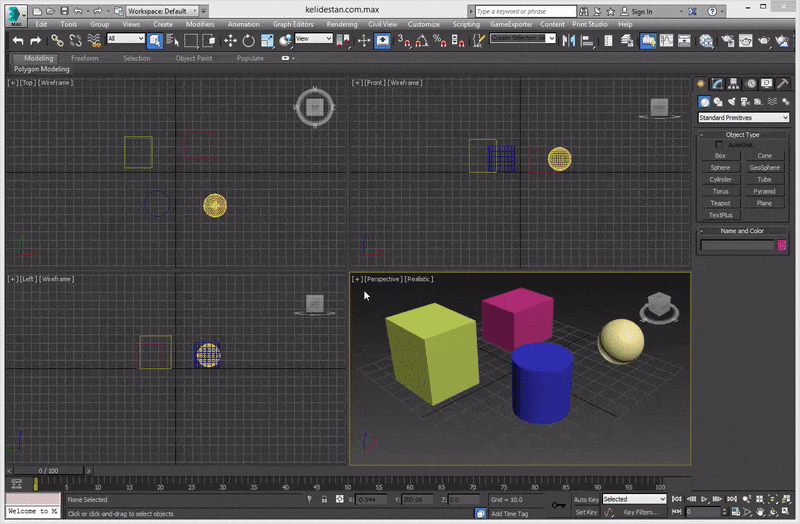Open the Graph Editors menu
This screenshot has width=800, height=524.
tap(293, 24)
